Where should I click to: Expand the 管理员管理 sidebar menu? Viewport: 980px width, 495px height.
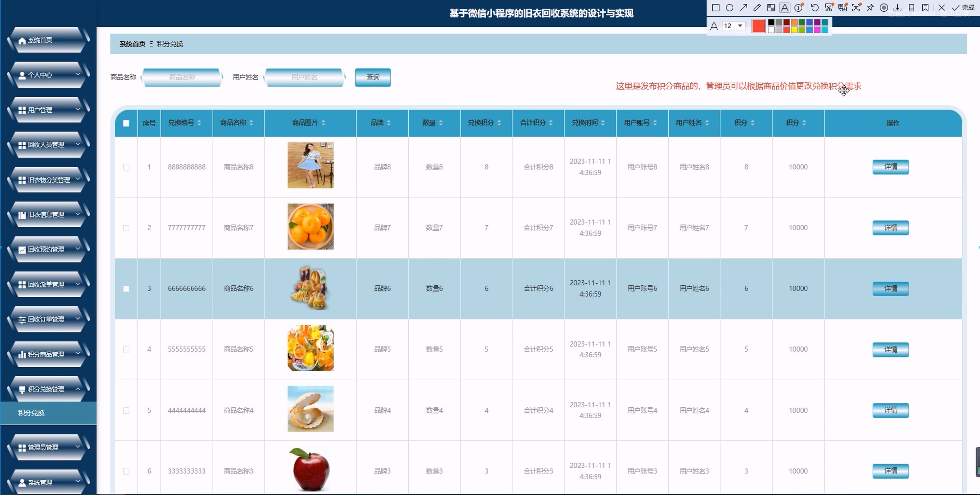point(48,448)
